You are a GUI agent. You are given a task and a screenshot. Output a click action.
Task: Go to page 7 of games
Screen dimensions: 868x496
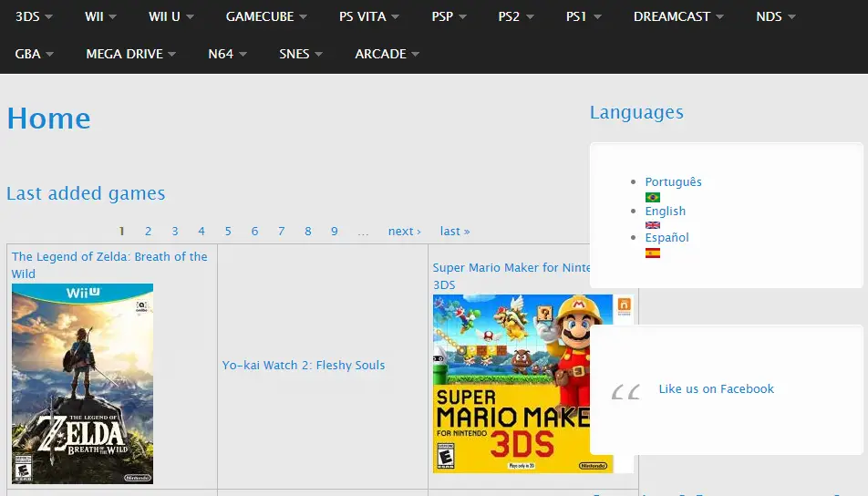(281, 232)
